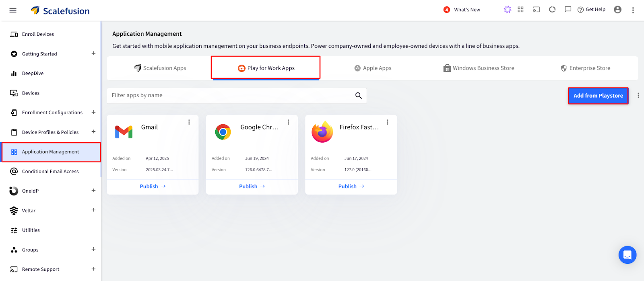Open Google Chrome card three-dot menu
This screenshot has width=644, height=281.
point(288,122)
